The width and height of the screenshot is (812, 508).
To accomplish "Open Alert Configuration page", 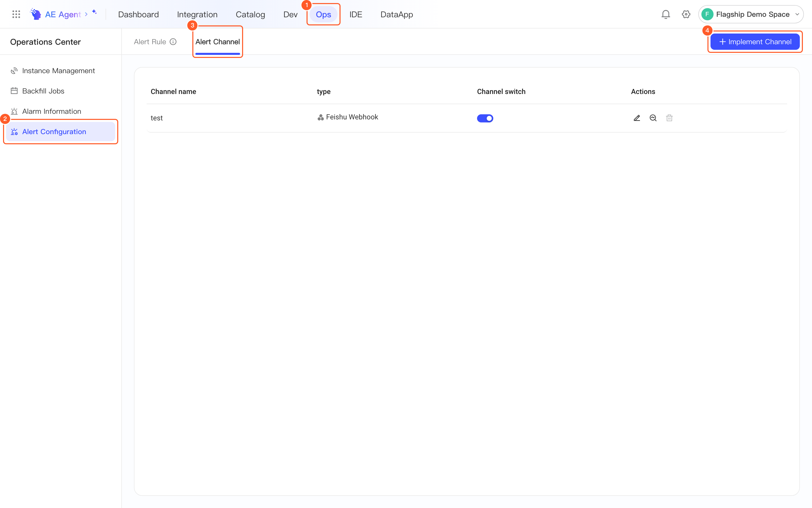I will pos(60,132).
